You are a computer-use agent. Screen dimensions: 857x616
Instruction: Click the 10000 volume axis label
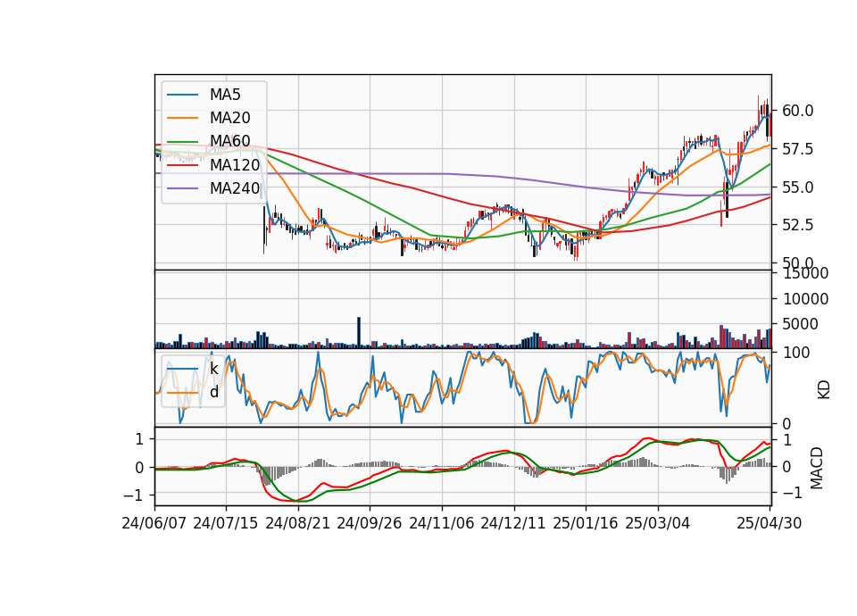805,299
